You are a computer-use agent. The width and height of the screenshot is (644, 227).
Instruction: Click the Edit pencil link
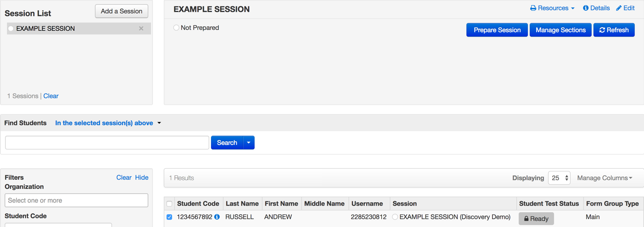click(625, 8)
